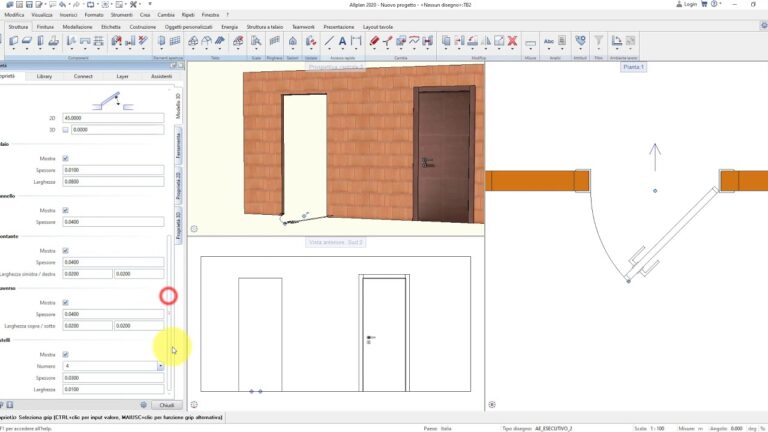Toggle Mostra checkbox under Pannello section
This screenshot has width=768, height=432.
pyautogui.click(x=65, y=211)
